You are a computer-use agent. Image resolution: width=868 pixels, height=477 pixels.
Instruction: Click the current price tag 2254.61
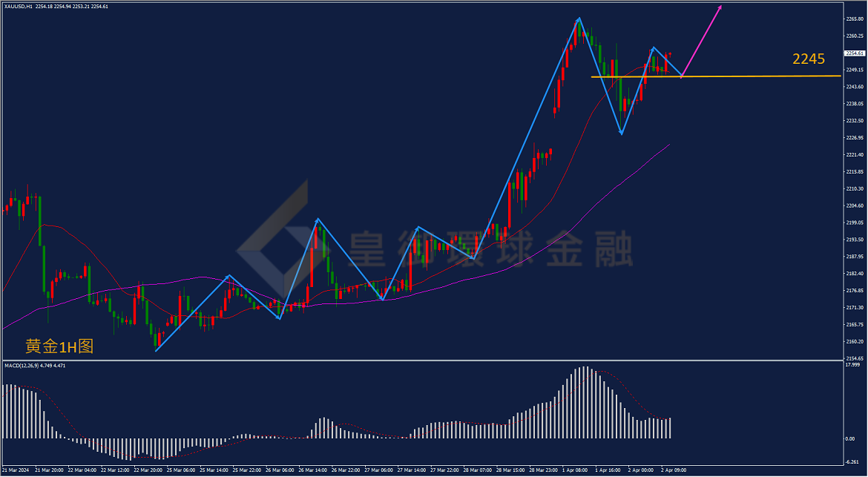point(855,53)
